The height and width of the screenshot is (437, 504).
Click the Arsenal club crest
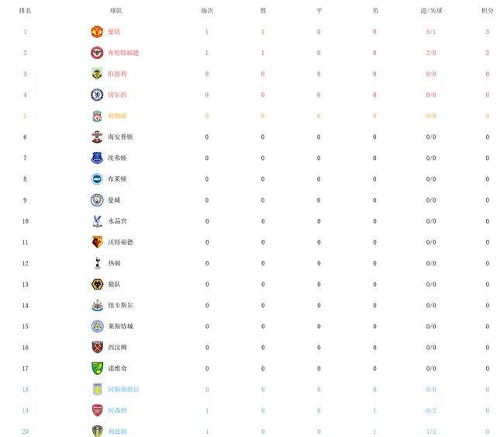pos(97,411)
